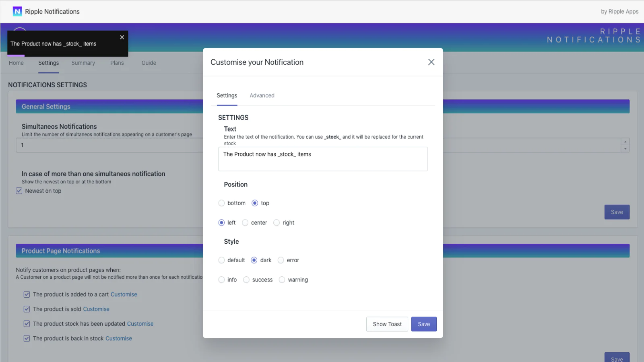
Task: Save the notification customisation in dialog
Action: click(423, 324)
